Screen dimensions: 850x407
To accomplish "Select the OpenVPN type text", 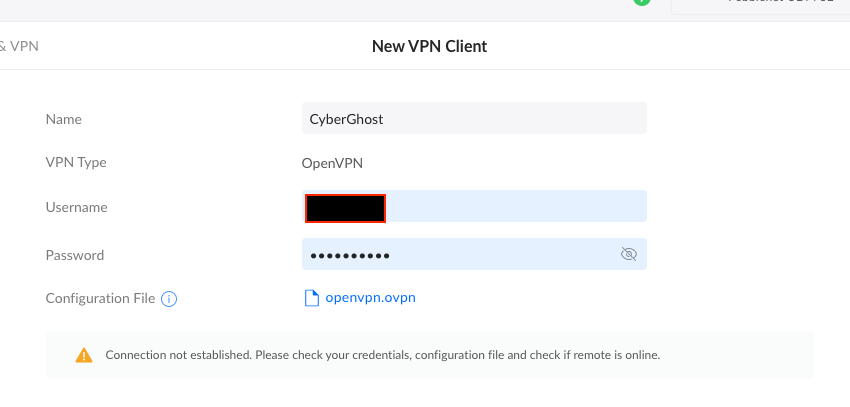I will click(332, 163).
